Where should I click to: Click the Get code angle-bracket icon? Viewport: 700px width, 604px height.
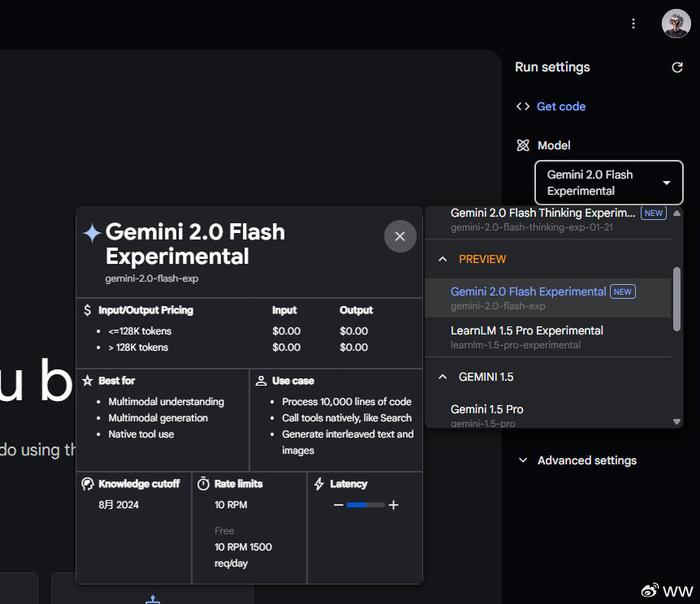pos(523,106)
